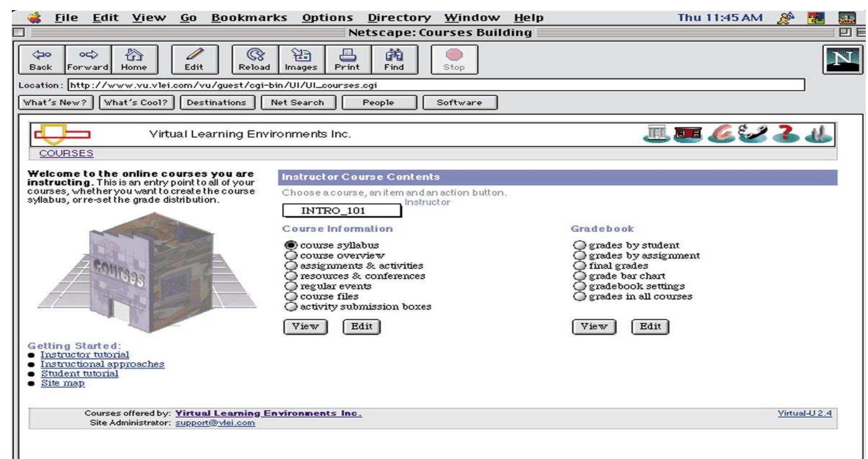Select grade bar chart radio option
The width and height of the screenshot is (868, 459).
[579, 276]
